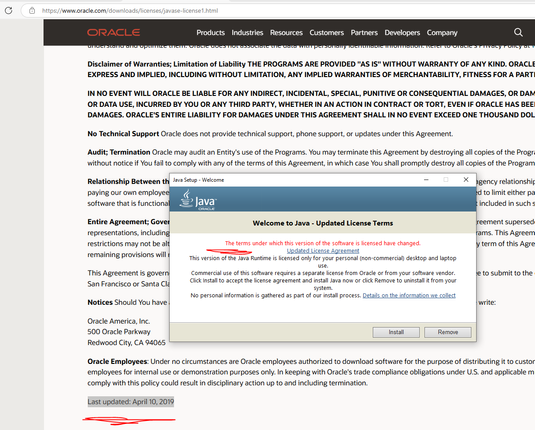Image resolution: width=535 pixels, height=430 pixels.
Task: Minimize the Java Setup window
Action: 426,180
